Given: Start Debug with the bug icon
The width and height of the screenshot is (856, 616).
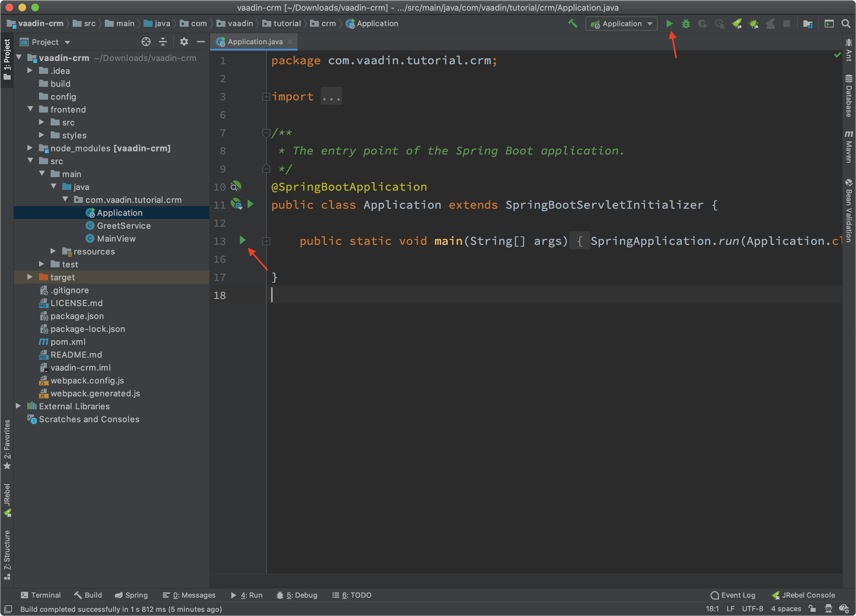Looking at the screenshot, I should point(686,24).
